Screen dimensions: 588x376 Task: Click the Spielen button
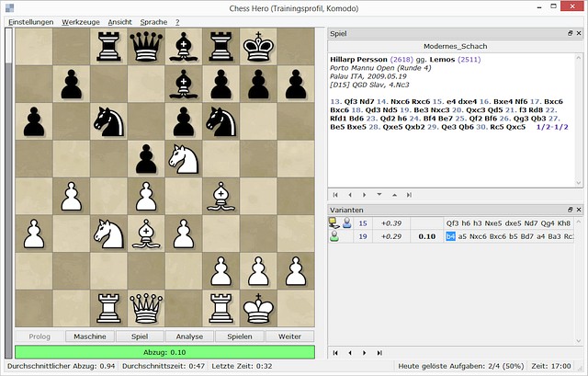pyautogui.click(x=240, y=336)
